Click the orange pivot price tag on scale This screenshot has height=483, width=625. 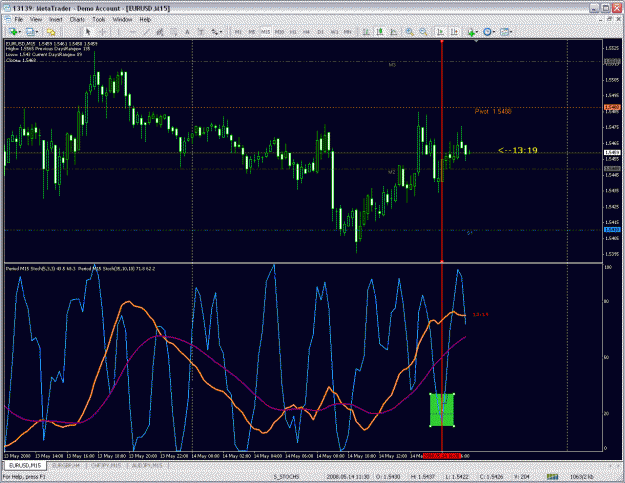pos(612,107)
